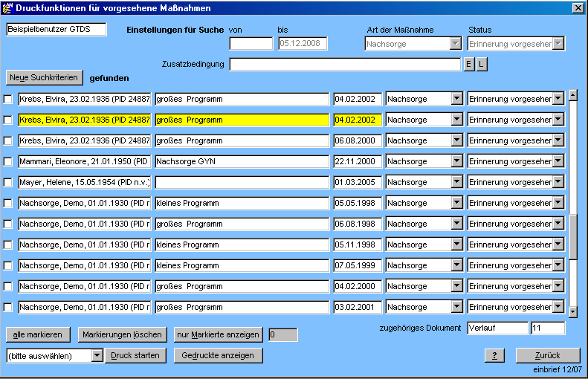This screenshot has width=588, height=379.
Task: Select checkbox of first Krebs, Elvira row
Action: click(9, 99)
